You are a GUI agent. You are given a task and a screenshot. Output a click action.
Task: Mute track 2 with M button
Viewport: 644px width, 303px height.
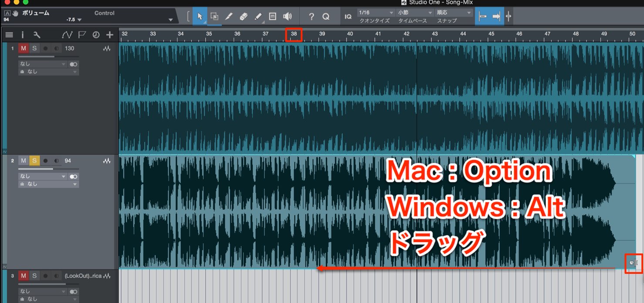24,161
